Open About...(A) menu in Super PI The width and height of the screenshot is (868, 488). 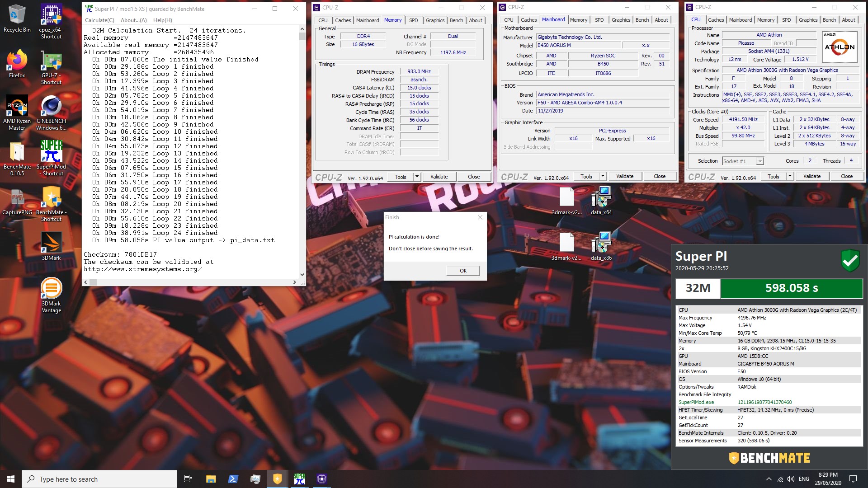(133, 20)
